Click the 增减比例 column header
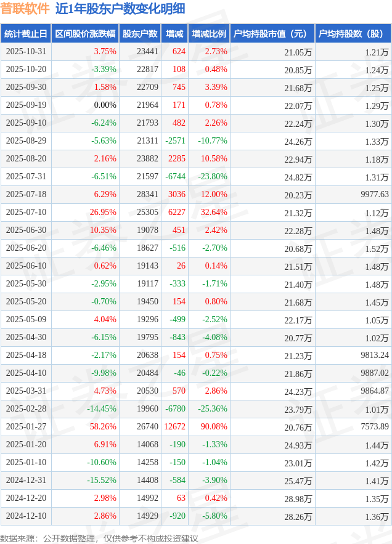Image resolution: width=392 pixels, height=544 pixels. tap(208, 34)
